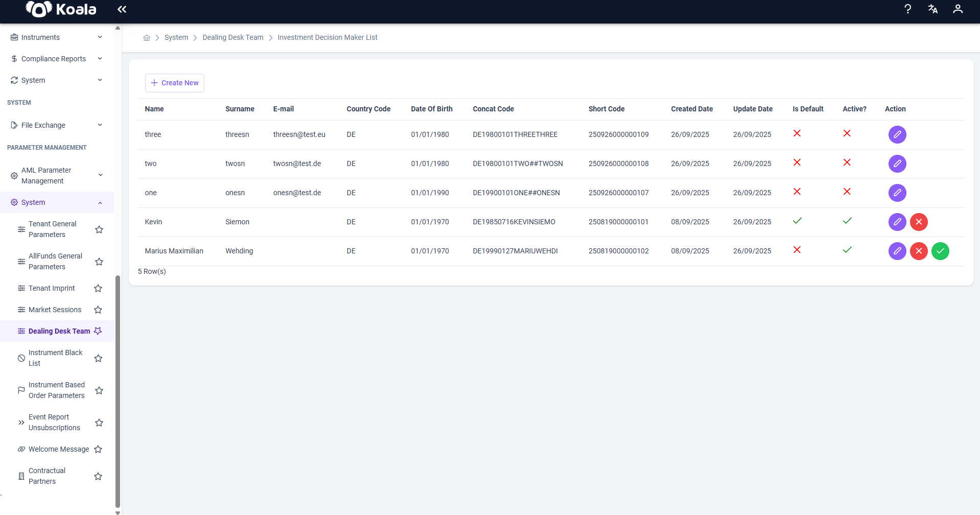The width and height of the screenshot is (980, 515).
Task: Click the Short Code column header
Action: click(x=606, y=109)
